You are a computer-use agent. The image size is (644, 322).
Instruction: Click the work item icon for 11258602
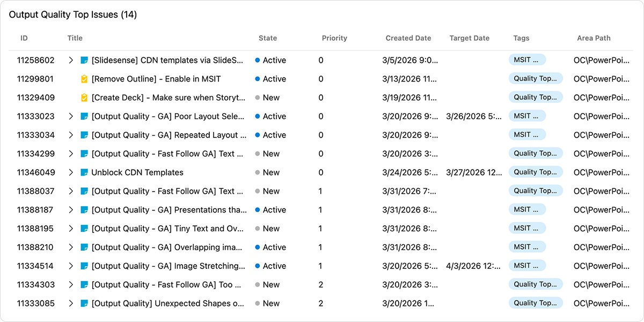point(84,60)
